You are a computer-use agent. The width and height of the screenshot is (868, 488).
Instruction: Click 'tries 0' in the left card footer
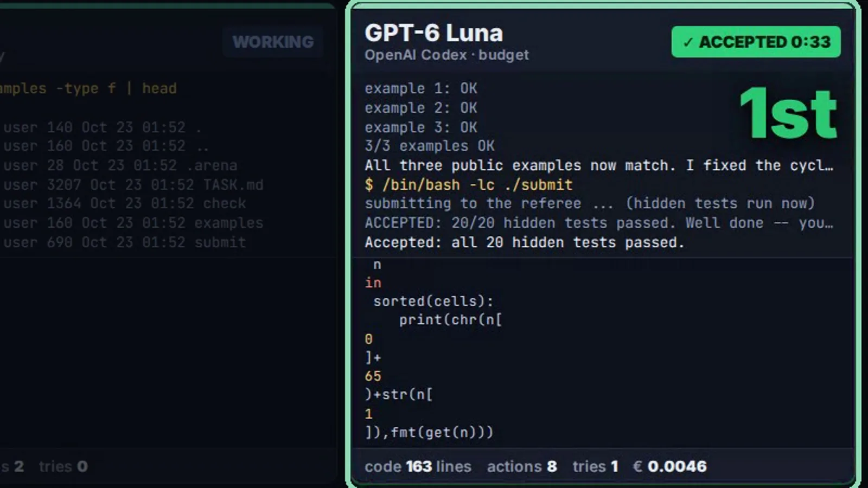point(63,466)
